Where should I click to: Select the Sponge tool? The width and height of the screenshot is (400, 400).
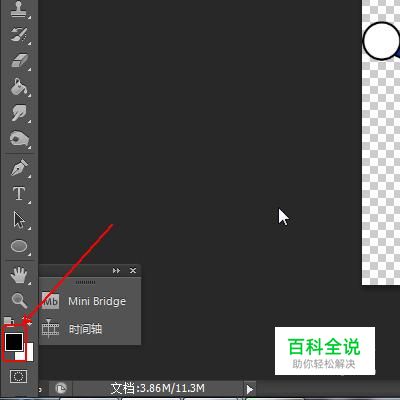coord(19,139)
